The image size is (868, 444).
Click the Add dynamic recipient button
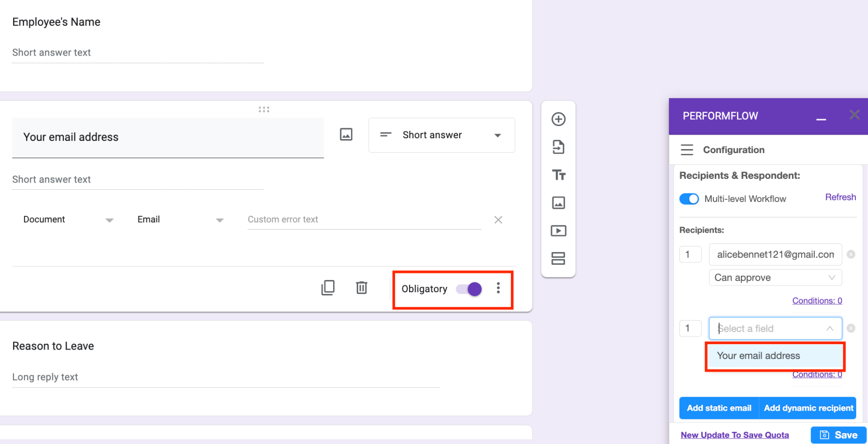(807, 408)
